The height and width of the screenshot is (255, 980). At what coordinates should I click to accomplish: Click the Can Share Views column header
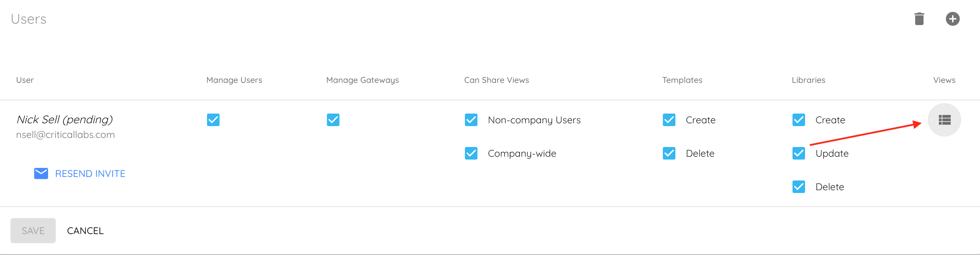click(x=497, y=80)
